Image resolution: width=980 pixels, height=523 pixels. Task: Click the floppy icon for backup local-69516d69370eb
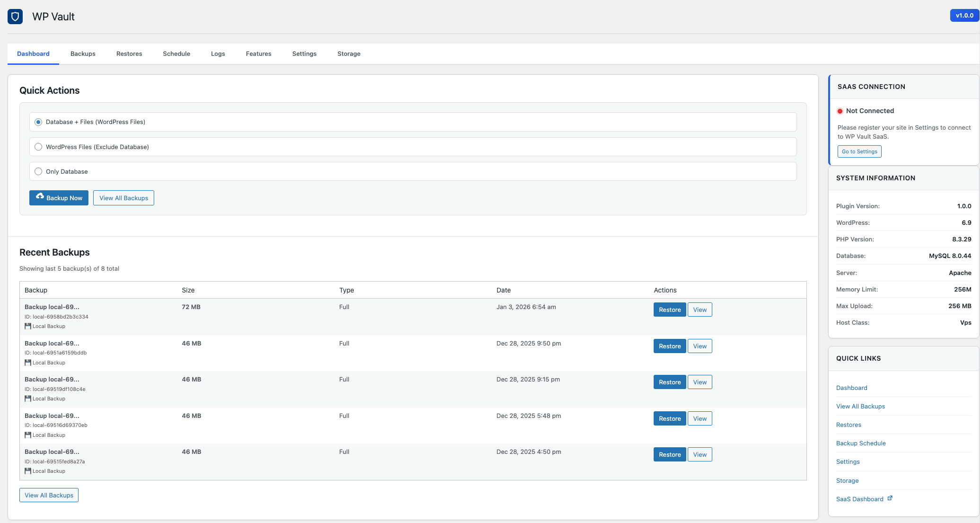tap(28, 435)
